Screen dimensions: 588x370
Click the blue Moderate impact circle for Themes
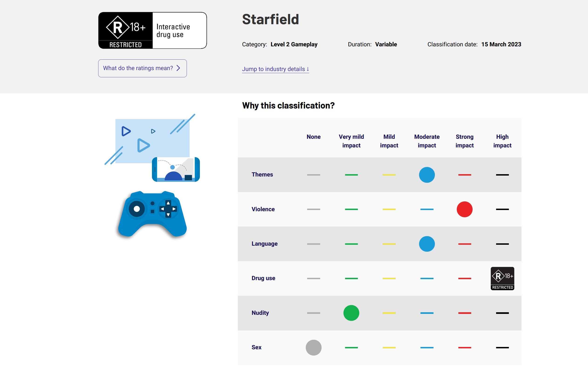(427, 175)
